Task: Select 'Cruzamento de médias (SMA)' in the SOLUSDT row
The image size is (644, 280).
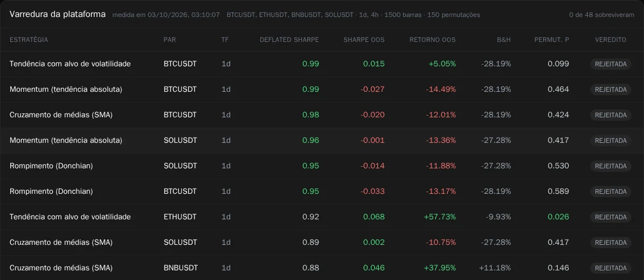Action: pos(61,242)
